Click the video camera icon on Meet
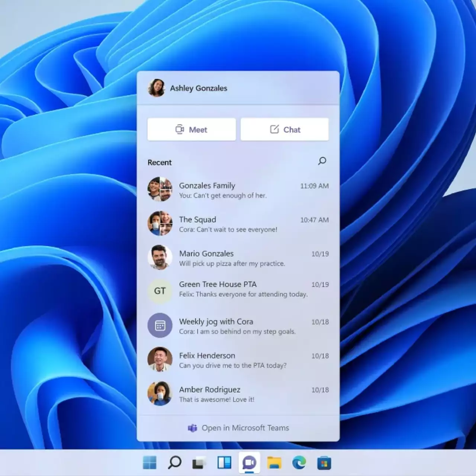476x476 pixels. tap(180, 129)
